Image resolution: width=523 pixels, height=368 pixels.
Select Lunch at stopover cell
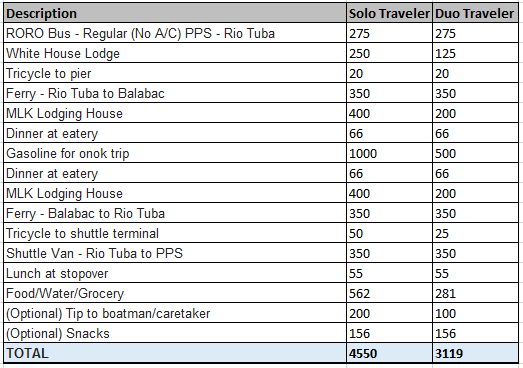point(175,273)
